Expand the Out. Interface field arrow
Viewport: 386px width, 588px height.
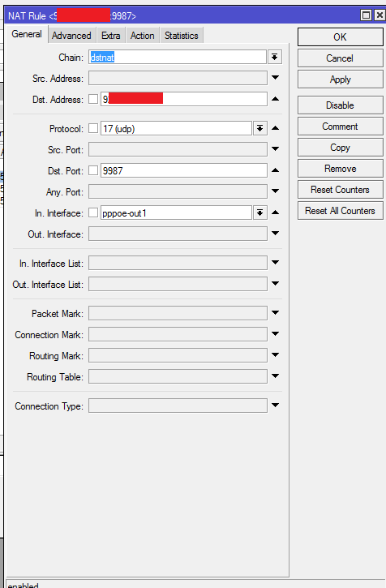pyautogui.click(x=276, y=234)
